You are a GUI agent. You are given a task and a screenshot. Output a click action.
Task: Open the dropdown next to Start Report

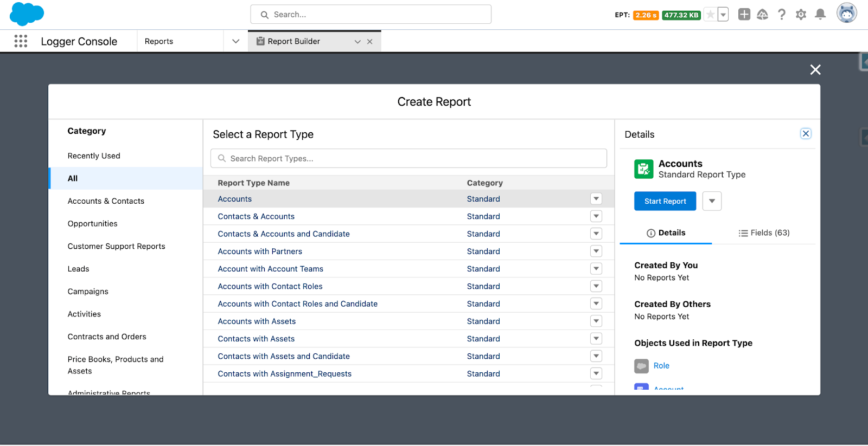pyautogui.click(x=712, y=201)
